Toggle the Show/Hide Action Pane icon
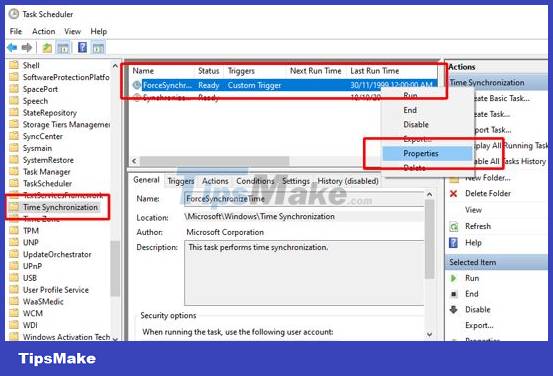The height and width of the screenshot is (376, 553). [x=98, y=48]
